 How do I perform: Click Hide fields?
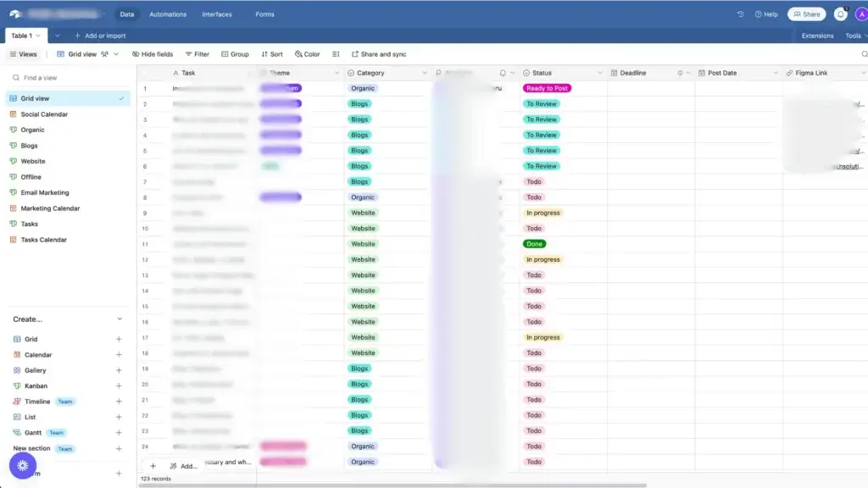tap(153, 54)
